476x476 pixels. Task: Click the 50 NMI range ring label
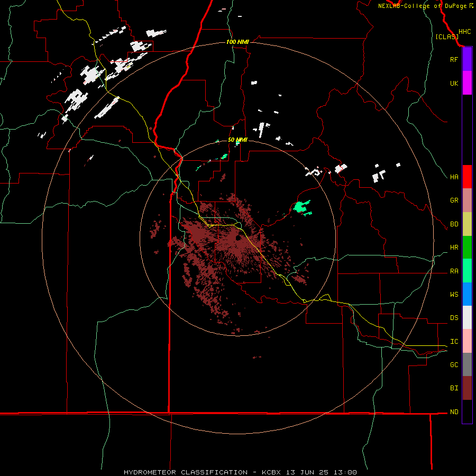click(x=237, y=140)
